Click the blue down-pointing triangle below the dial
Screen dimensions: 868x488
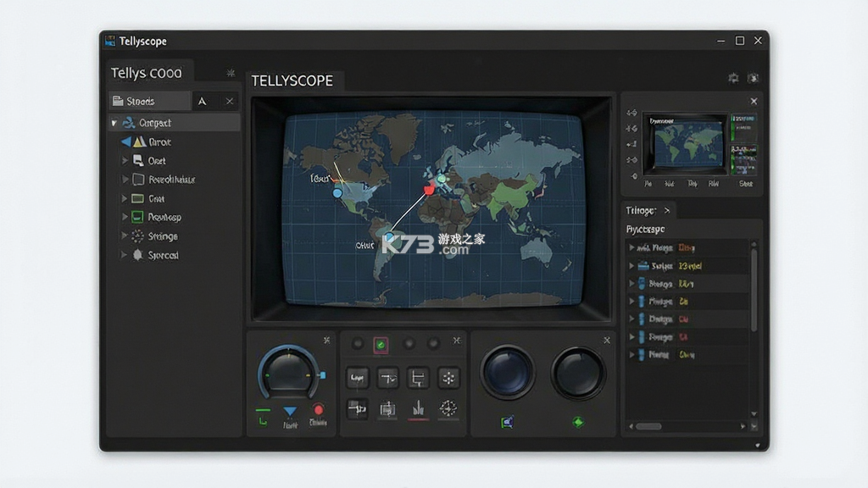pos(290,411)
